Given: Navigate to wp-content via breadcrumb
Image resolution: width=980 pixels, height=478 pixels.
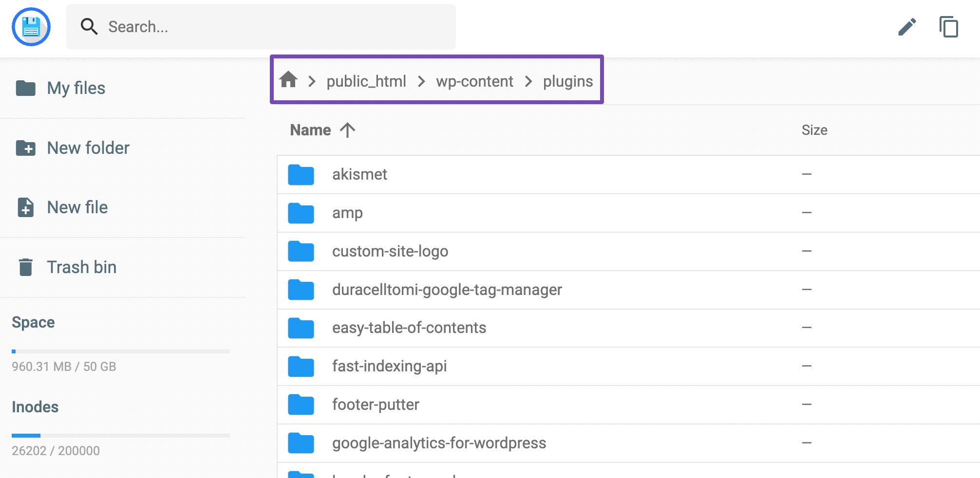Looking at the screenshot, I should [x=475, y=81].
